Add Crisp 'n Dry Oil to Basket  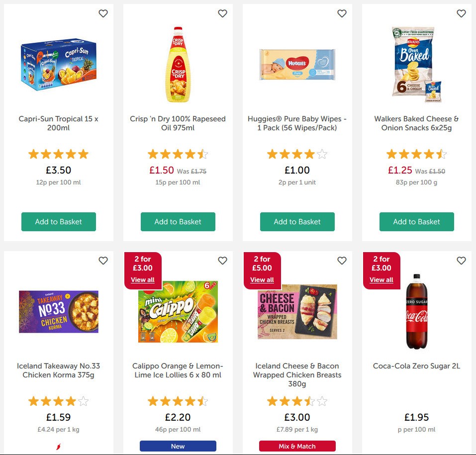[178, 222]
